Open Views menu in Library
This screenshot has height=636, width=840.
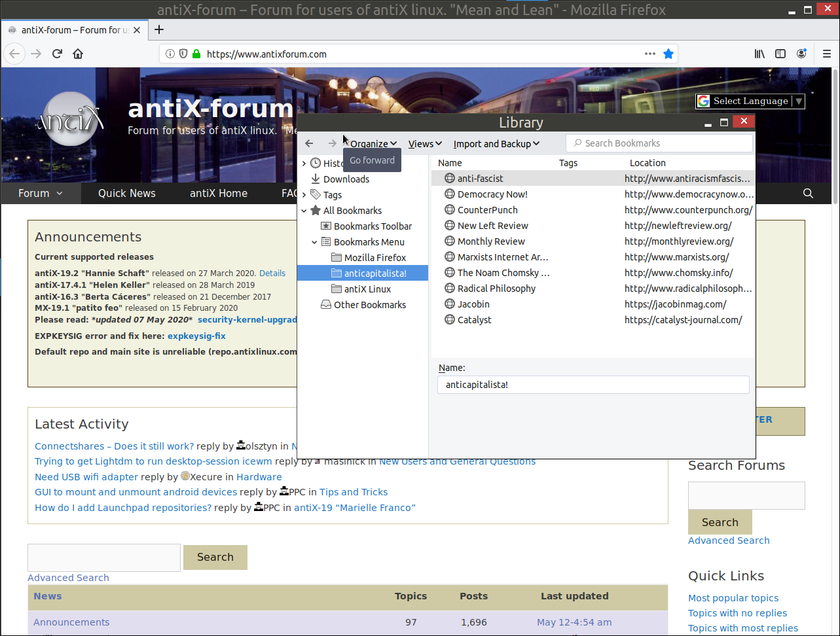pyautogui.click(x=425, y=144)
